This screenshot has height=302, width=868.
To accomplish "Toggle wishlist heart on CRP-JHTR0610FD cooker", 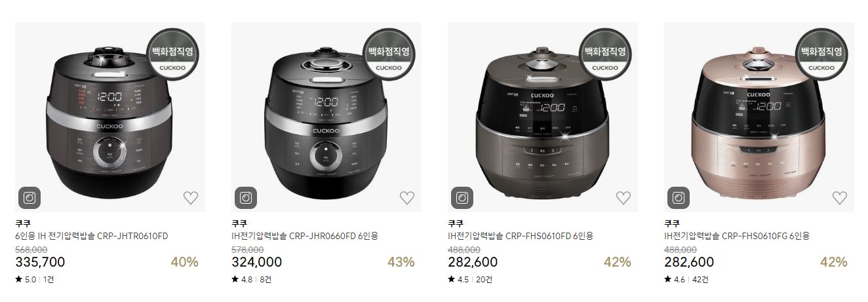I will [x=190, y=198].
